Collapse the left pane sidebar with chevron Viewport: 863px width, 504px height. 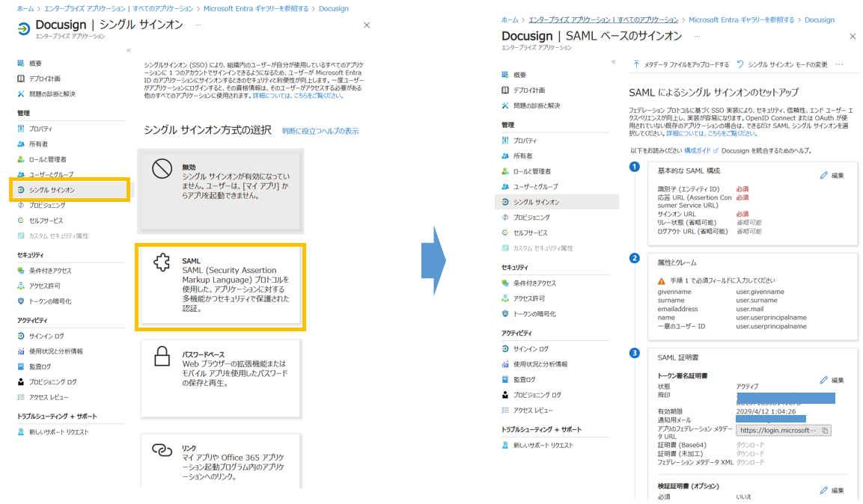129,51
